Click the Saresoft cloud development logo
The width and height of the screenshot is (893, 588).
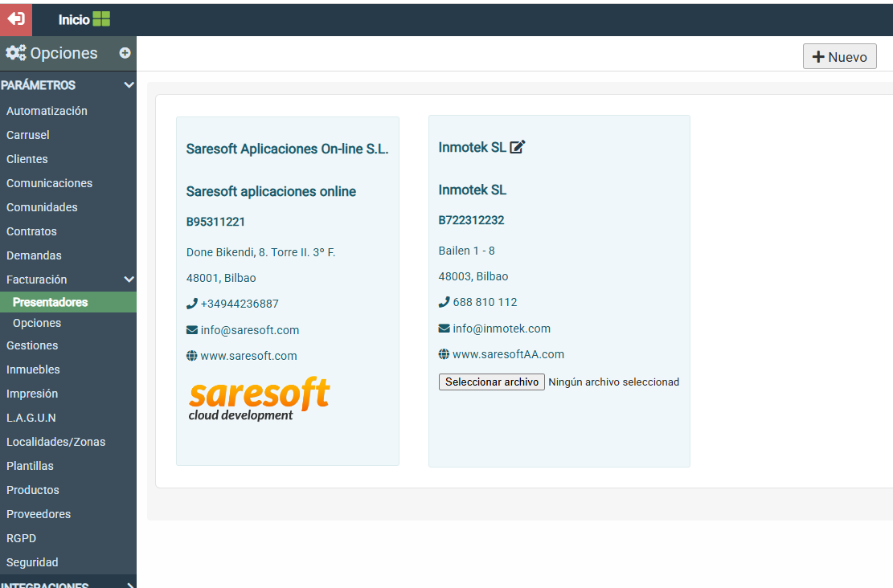259,399
